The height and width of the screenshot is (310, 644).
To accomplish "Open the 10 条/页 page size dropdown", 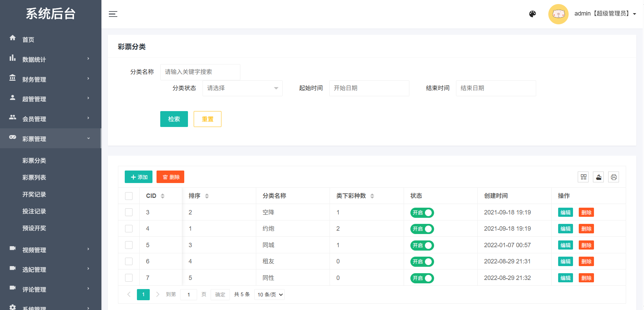I will [270, 294].
